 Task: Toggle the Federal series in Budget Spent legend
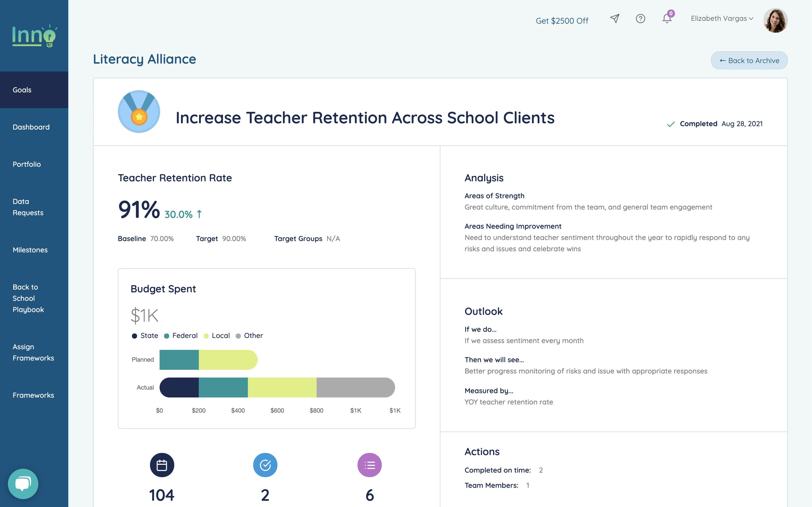[181, 335]
